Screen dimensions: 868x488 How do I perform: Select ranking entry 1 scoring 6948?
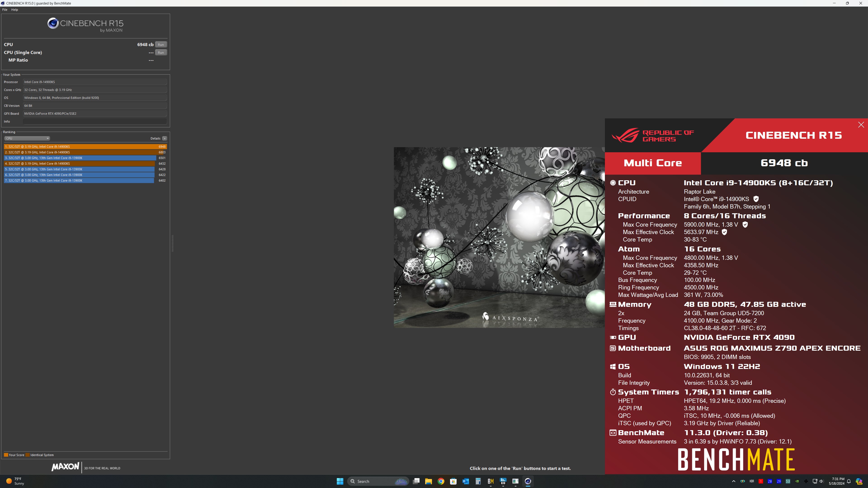[85, 146]
